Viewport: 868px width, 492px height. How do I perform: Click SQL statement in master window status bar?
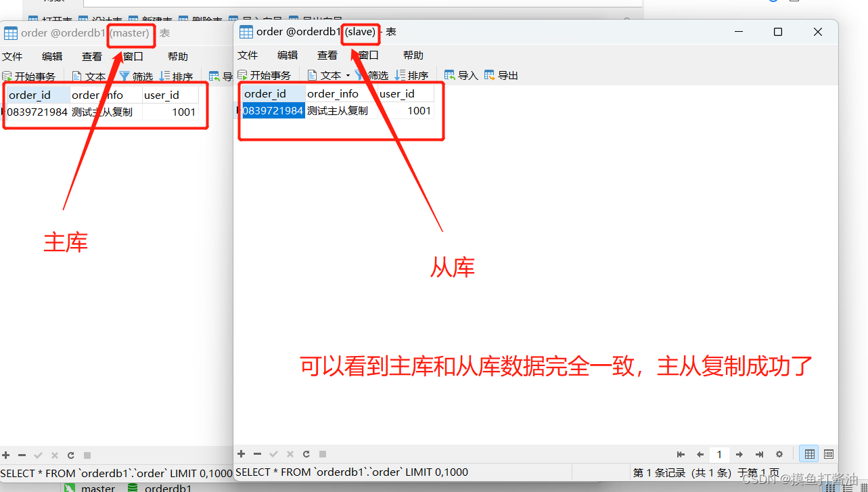pos(116,473)
